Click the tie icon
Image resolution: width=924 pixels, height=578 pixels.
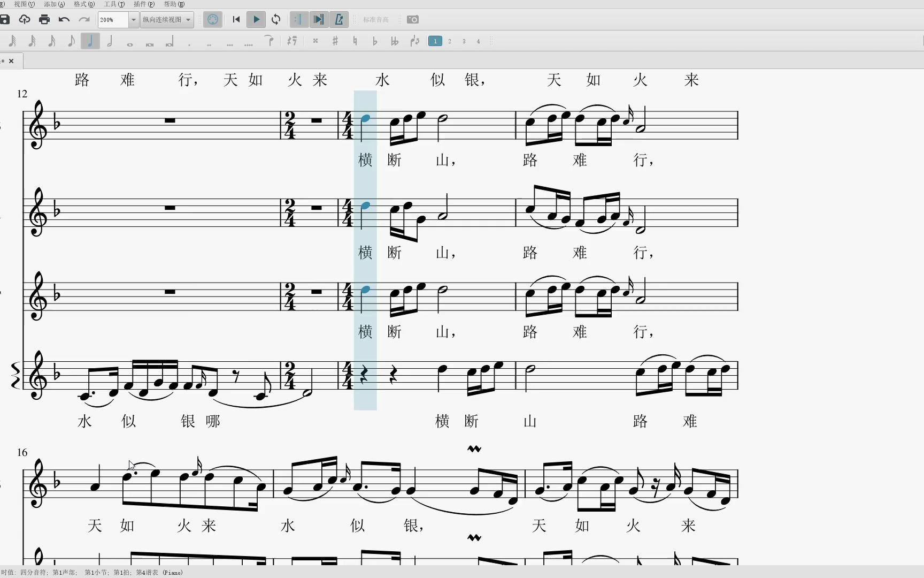(x=269, y=41)
